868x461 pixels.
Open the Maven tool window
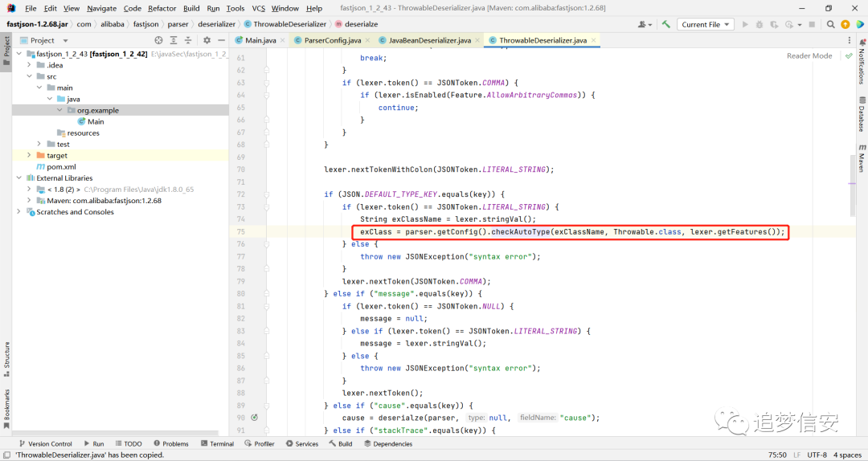click(x=862, y=159)
